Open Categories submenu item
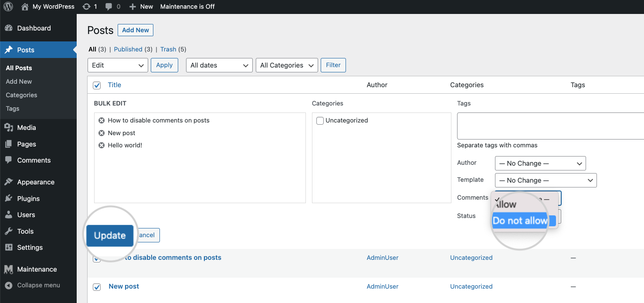 [21, 95]
